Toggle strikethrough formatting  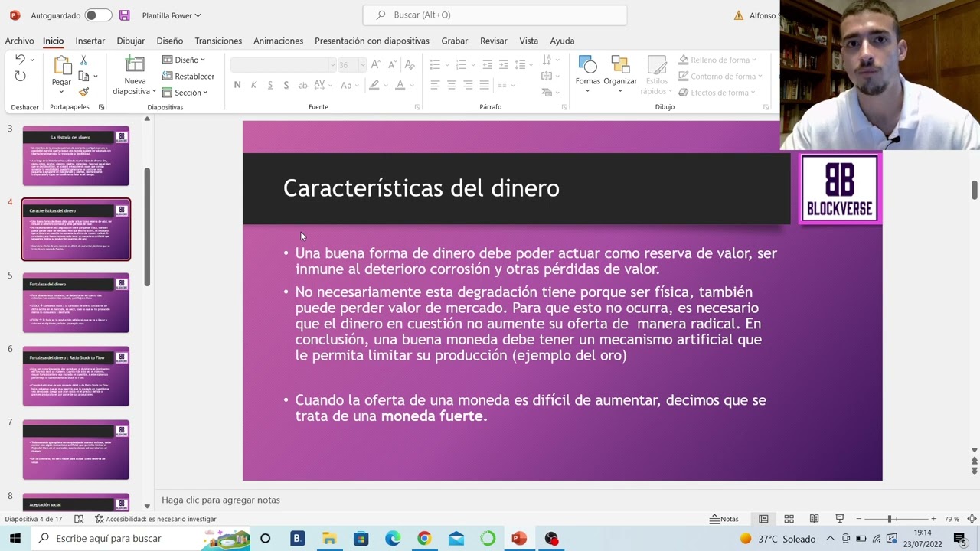tap(302, 85)
